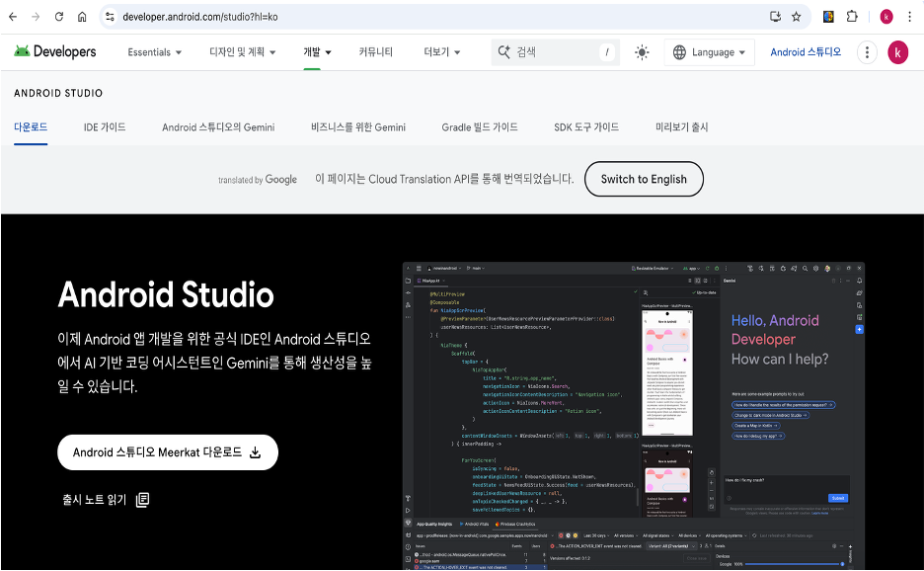This screenshot has height=571, width=924.
Task: Click the slash shortcut key in search box
Action: pyautogui.click(x=607, y=52)
